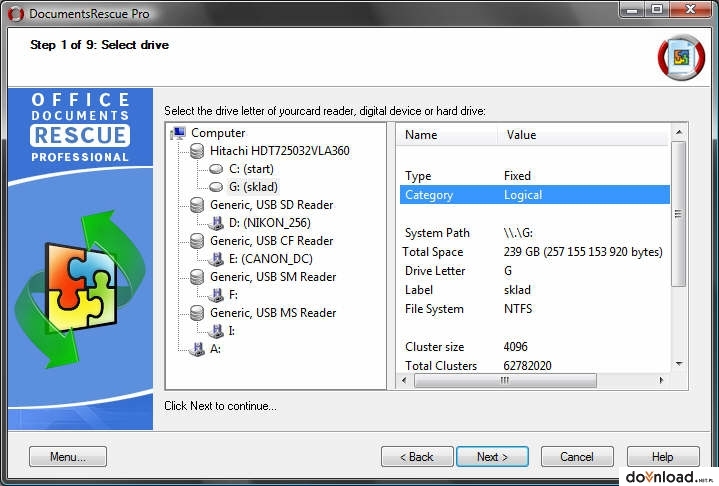
Task: Click the D: (NIKON_256) removable drive icon
Action: point(216,223)
